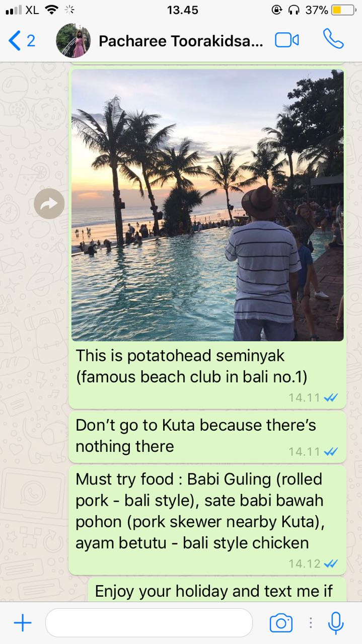Screen dimensions: 362x644
Task: Tap the "Enjoy your holiday" message
Action: point(217,590)
